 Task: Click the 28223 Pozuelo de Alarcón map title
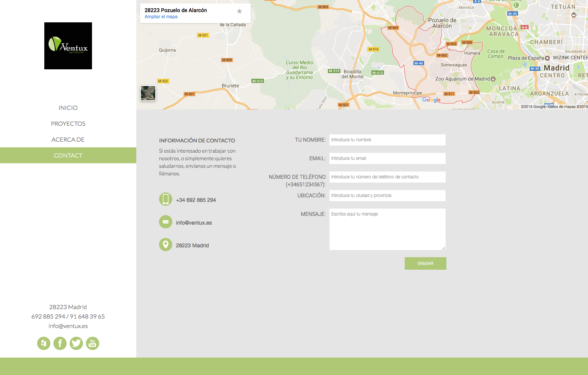pos(176,10)
